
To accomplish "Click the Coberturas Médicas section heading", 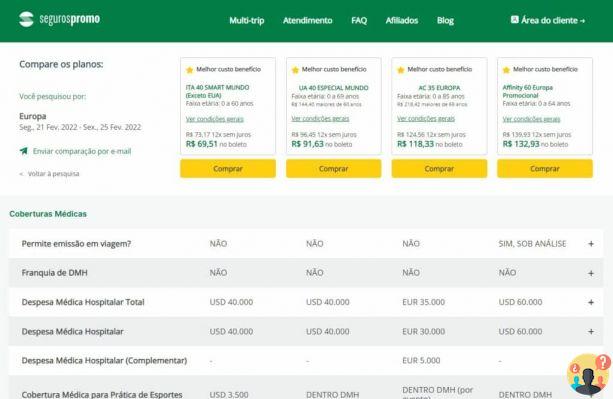I will coord(48,214).
